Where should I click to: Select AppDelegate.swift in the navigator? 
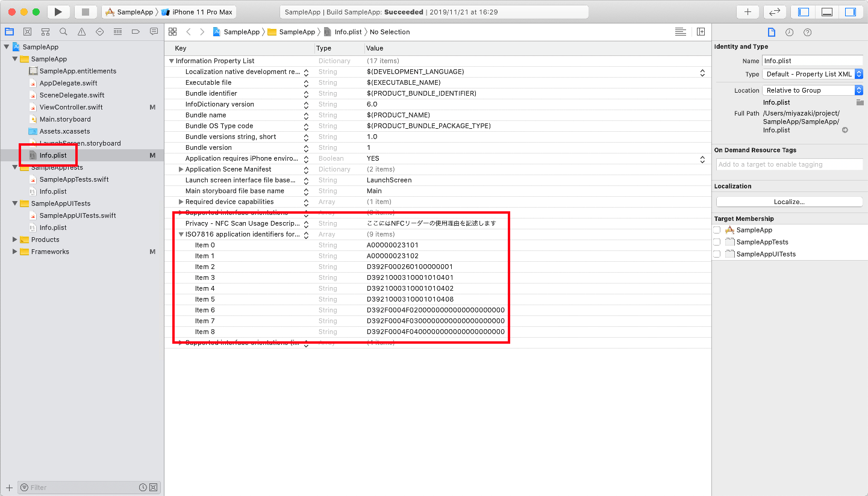[x=68, y=83]
